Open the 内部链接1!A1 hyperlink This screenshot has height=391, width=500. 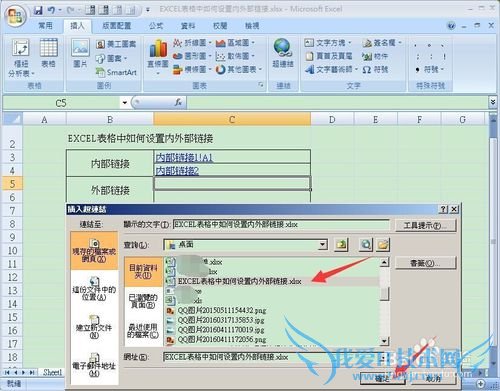click(184, 157)
